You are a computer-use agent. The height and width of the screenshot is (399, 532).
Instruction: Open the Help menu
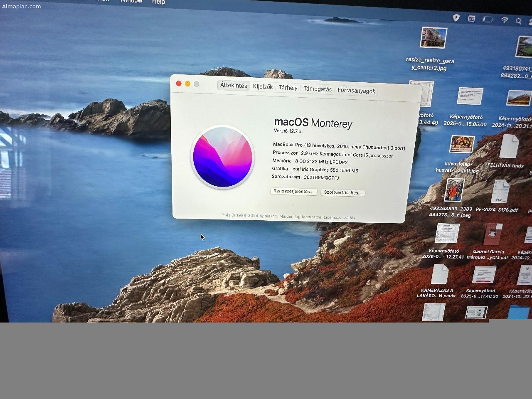158,2
